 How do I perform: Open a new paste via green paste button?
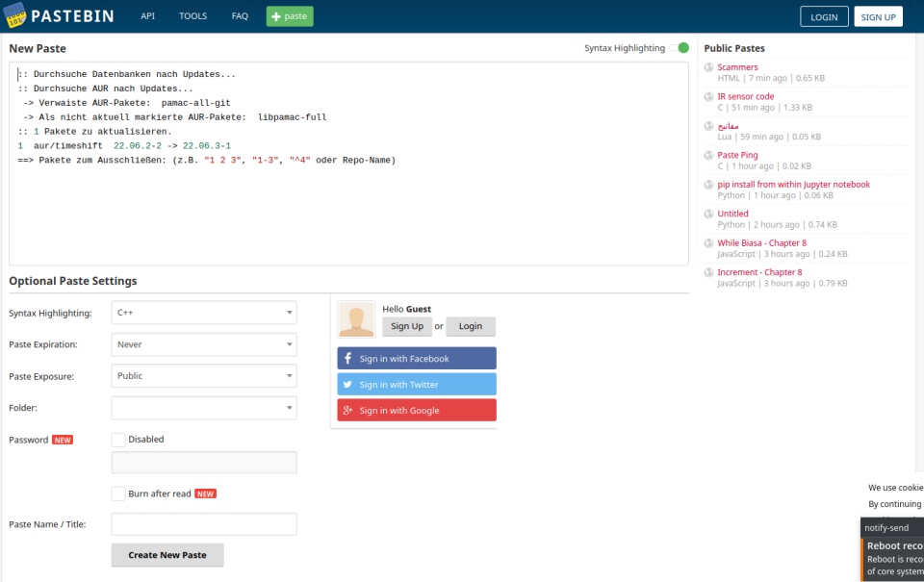click(x=289, y=15)
